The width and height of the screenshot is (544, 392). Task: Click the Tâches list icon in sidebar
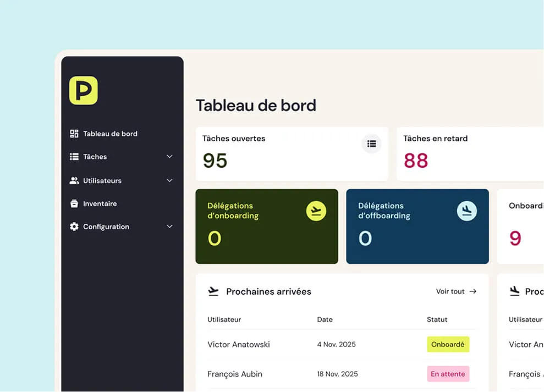click(x=74, y=157)
